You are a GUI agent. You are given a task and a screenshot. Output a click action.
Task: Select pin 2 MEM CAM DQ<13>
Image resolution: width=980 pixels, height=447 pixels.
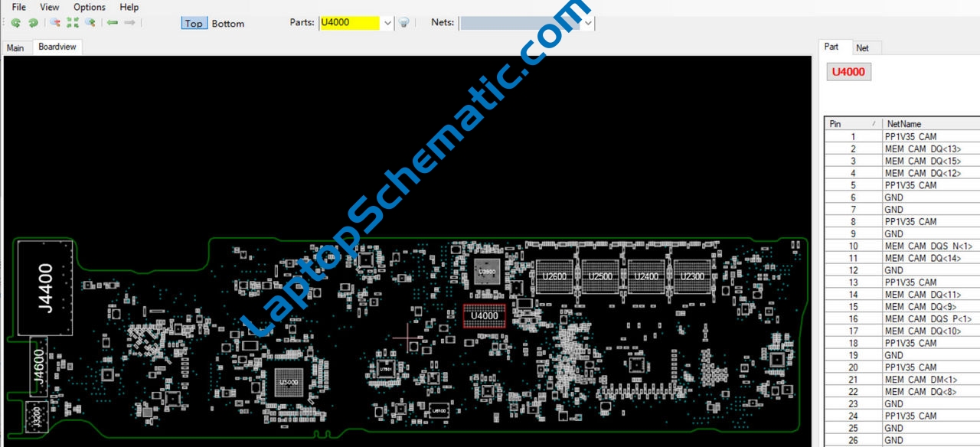click(902, 148)
